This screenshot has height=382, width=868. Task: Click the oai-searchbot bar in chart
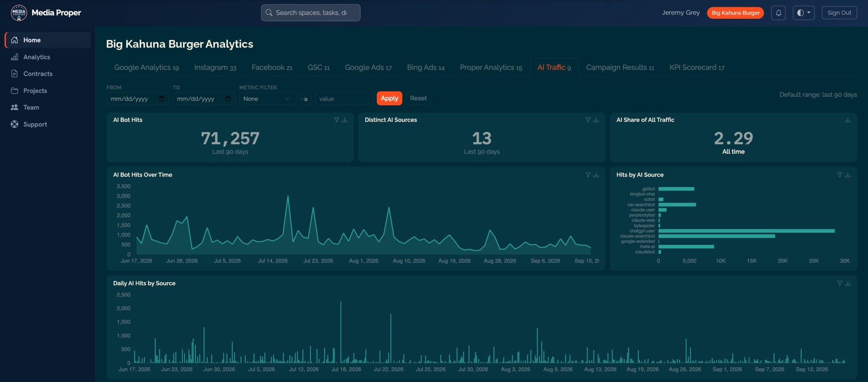pyautogui.click(x=677, y=204)
